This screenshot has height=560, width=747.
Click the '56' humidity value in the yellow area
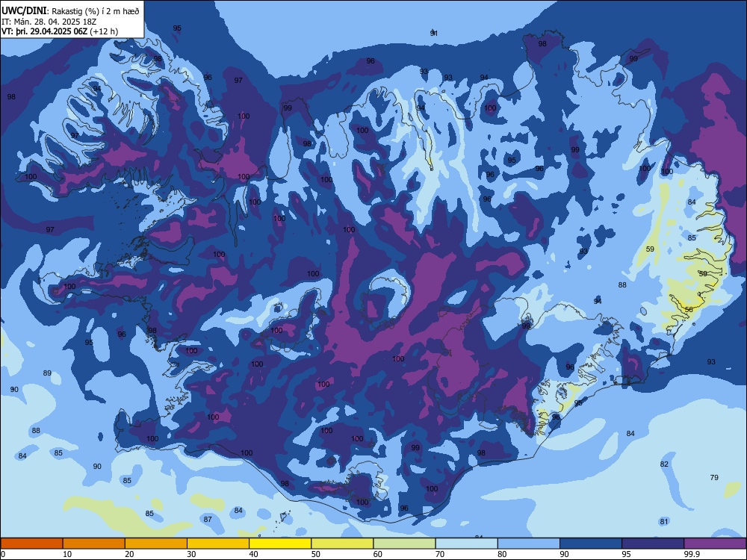coord(689,310)
